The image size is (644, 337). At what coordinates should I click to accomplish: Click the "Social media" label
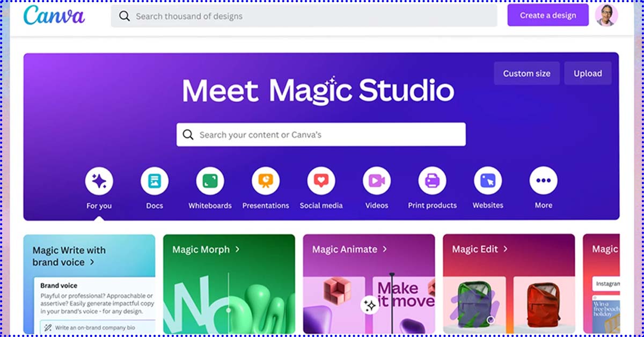click(321, 206)
